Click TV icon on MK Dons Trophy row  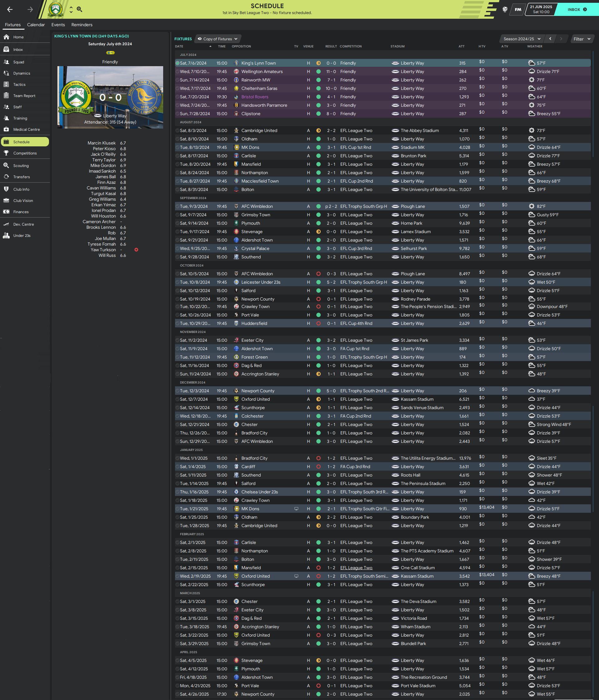click(x=296, y=508)
